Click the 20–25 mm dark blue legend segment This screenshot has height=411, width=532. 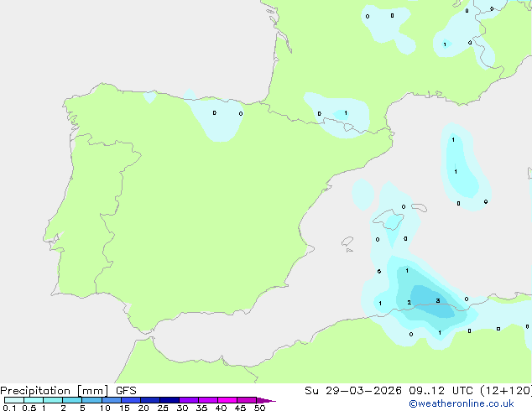point(150,400)
